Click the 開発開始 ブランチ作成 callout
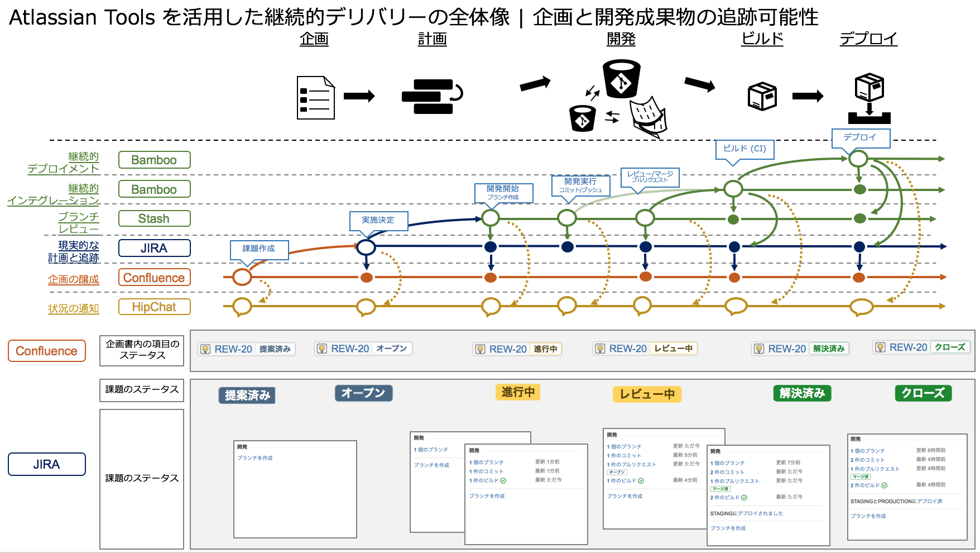The width and height of the screenshot is (980, 553). [503, 192]
